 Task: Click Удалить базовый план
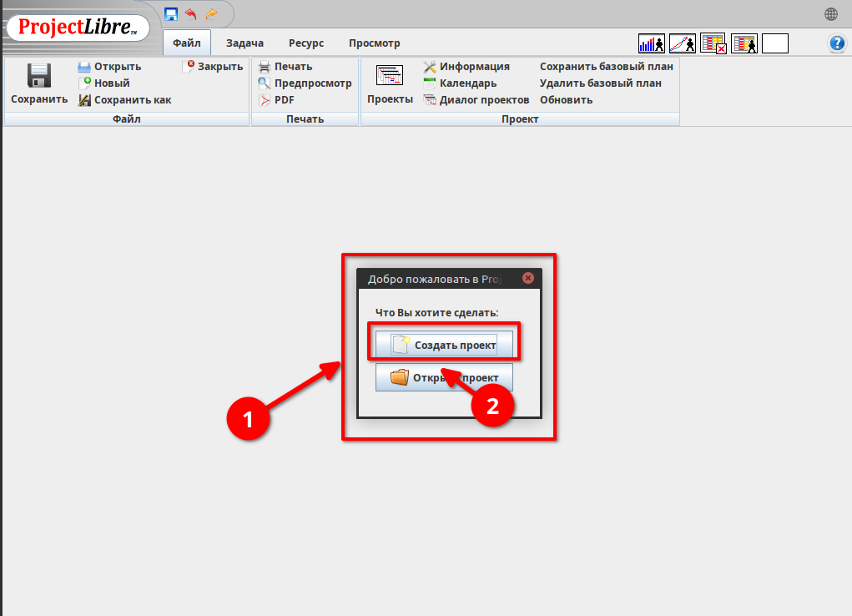tap(601, 83)
